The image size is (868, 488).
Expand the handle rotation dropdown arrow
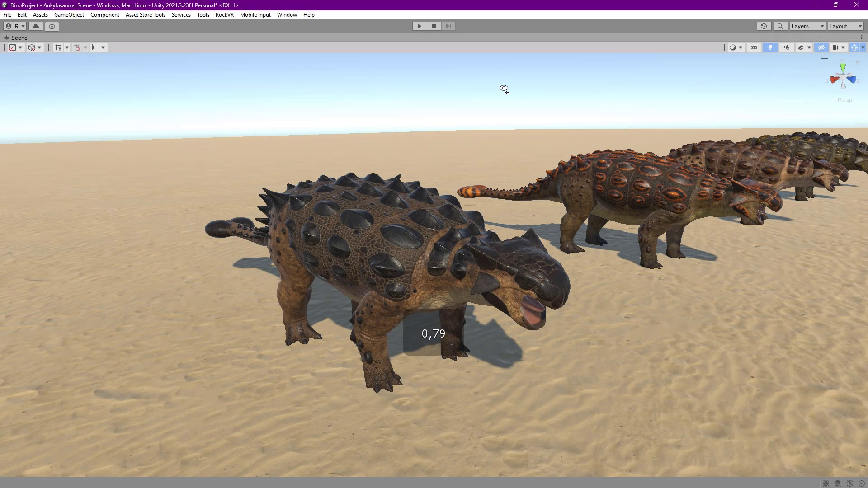coord(39,47)
